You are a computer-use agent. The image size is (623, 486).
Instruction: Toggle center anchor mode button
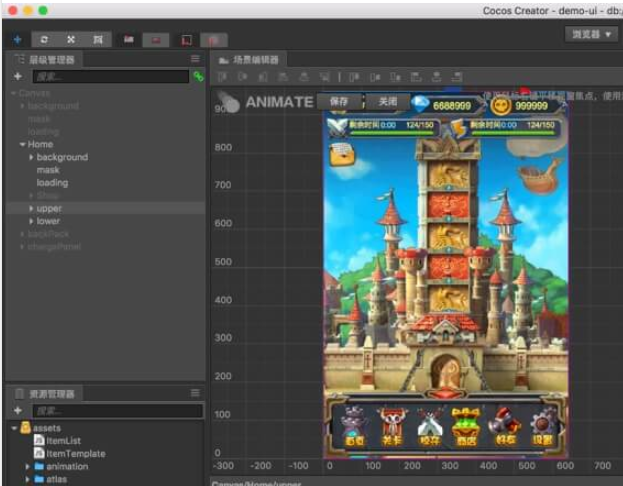156,40
